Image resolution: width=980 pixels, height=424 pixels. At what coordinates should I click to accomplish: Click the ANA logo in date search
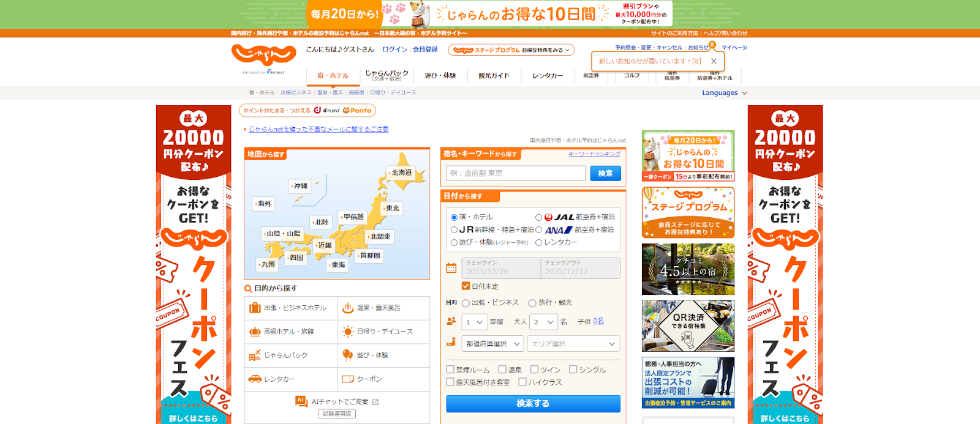[559, 230]
